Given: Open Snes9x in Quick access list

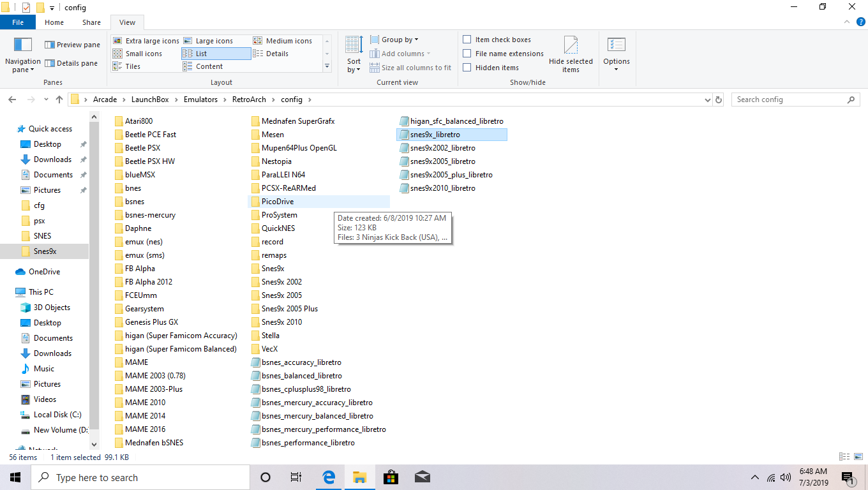Looking at the screenshot, I should point(45,251).
